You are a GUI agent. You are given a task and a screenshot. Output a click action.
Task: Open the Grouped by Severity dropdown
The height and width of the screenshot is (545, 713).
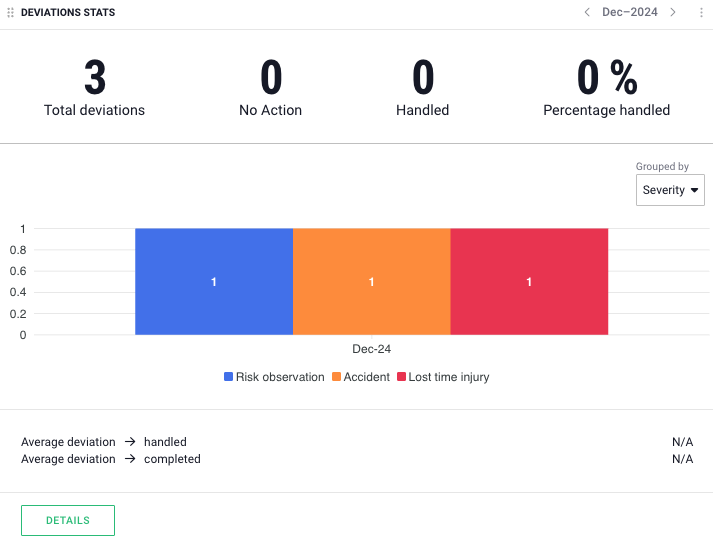pyautogui.click(x=670, y=190)
